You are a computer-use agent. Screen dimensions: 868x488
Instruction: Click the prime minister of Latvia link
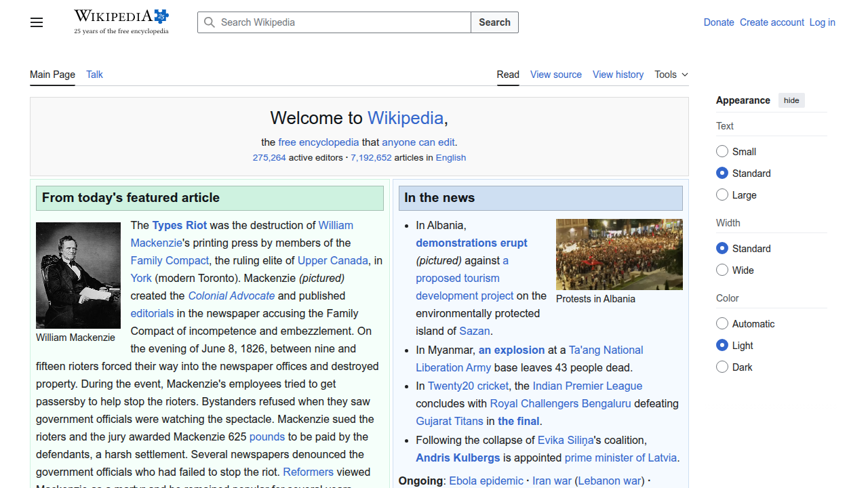click(x=620, y=457)
